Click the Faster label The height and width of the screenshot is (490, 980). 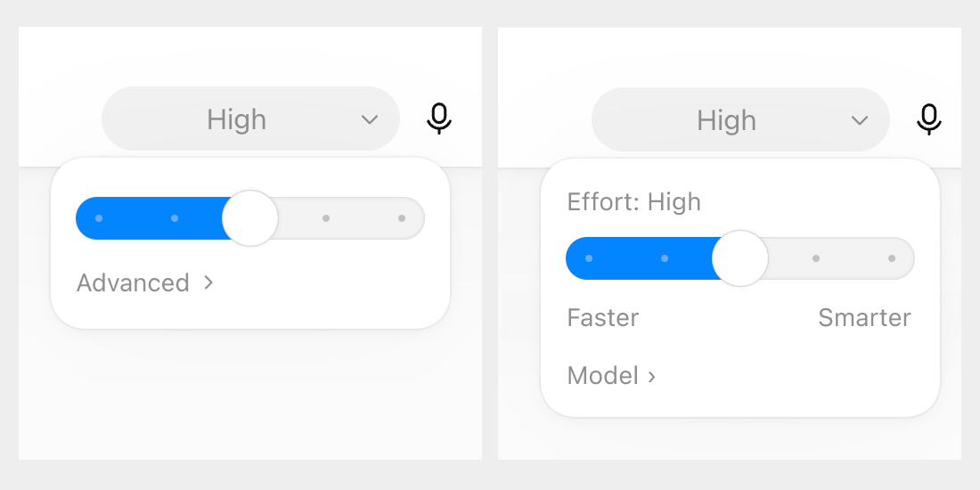(603, 317)
